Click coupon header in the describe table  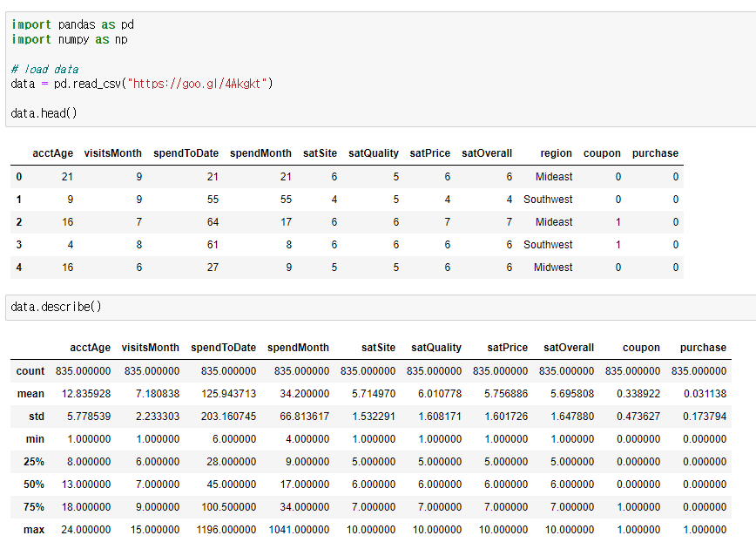pos(641,348)
